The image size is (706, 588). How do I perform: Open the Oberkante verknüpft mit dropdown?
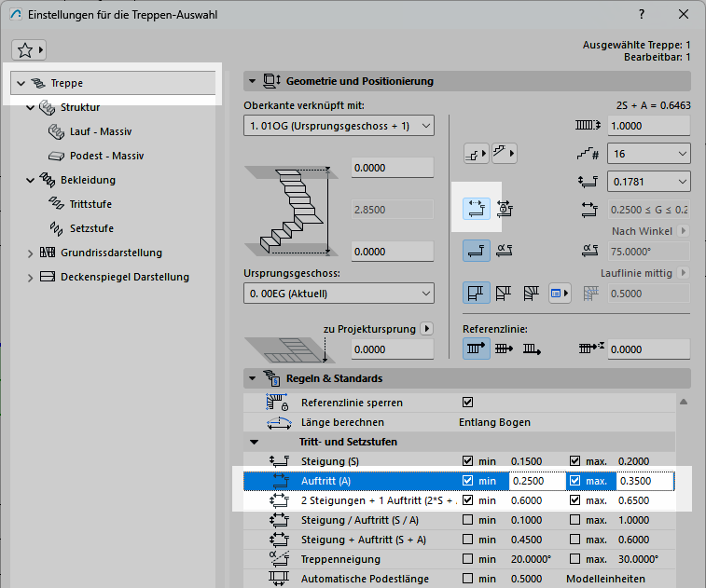339,126
